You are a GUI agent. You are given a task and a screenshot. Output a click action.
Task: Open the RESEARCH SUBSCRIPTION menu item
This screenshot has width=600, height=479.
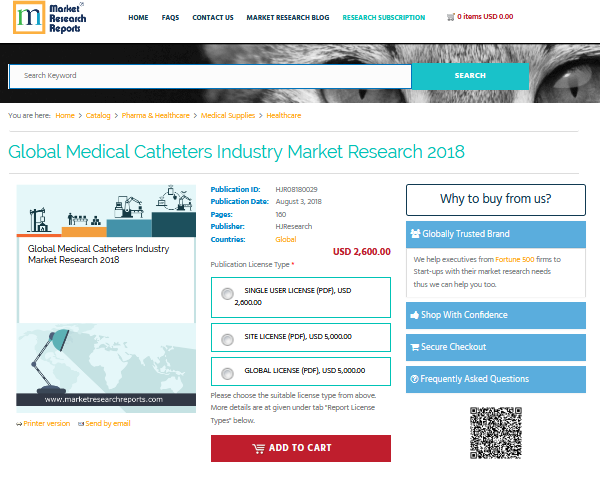[x=383, y=18]
